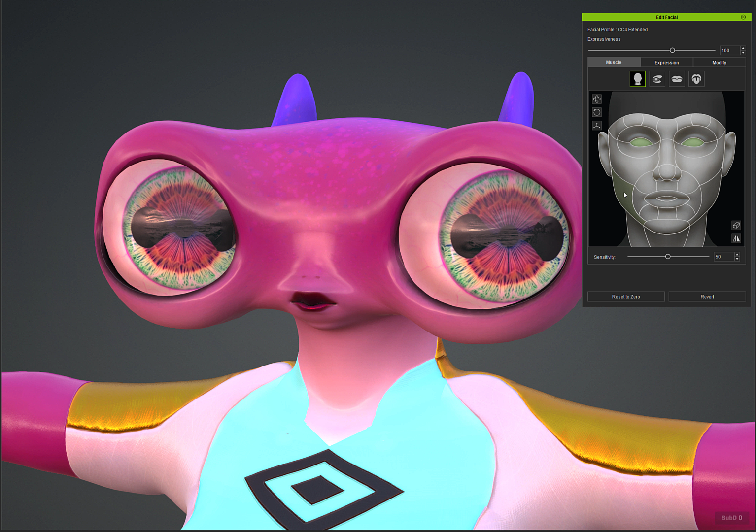Screen dimensions: 756x532
Task: Toggle the mirror symmetry icon
Action: click(x=736, y=238)
